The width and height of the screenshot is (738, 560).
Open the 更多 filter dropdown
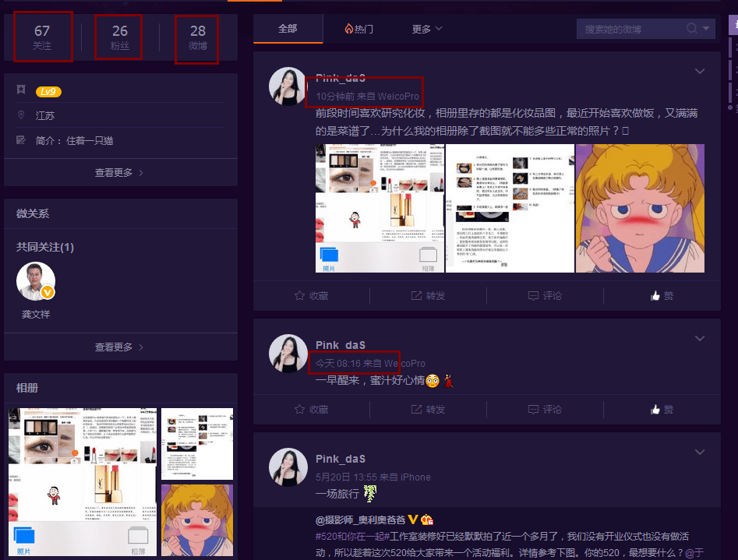(x=427, y=29)
